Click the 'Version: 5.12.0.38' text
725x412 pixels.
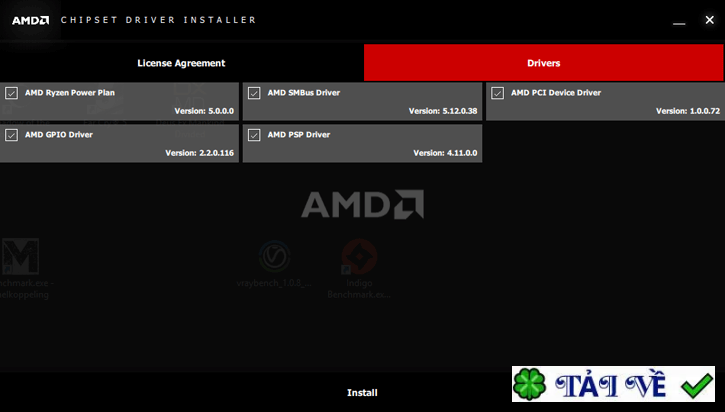(x=443, y=111)
